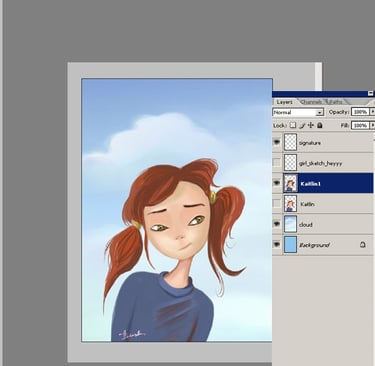
Task: Switch to the Layers tab
Action: (284, 102)
